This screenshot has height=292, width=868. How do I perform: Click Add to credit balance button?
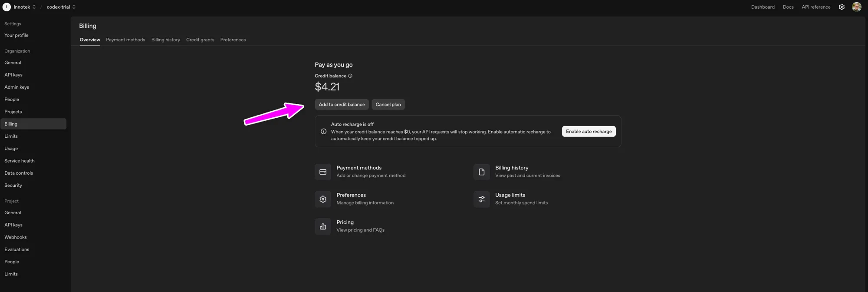tap(342, 105)
